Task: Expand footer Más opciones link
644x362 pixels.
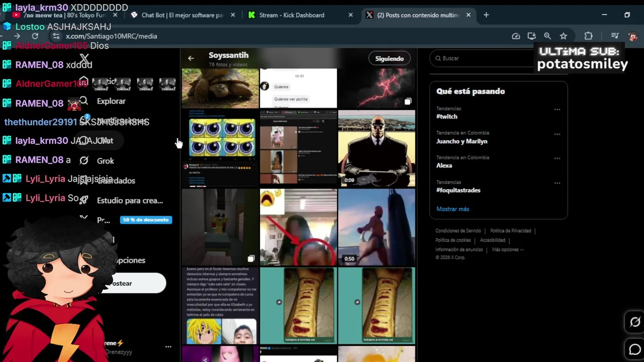Action: point(508,250)
